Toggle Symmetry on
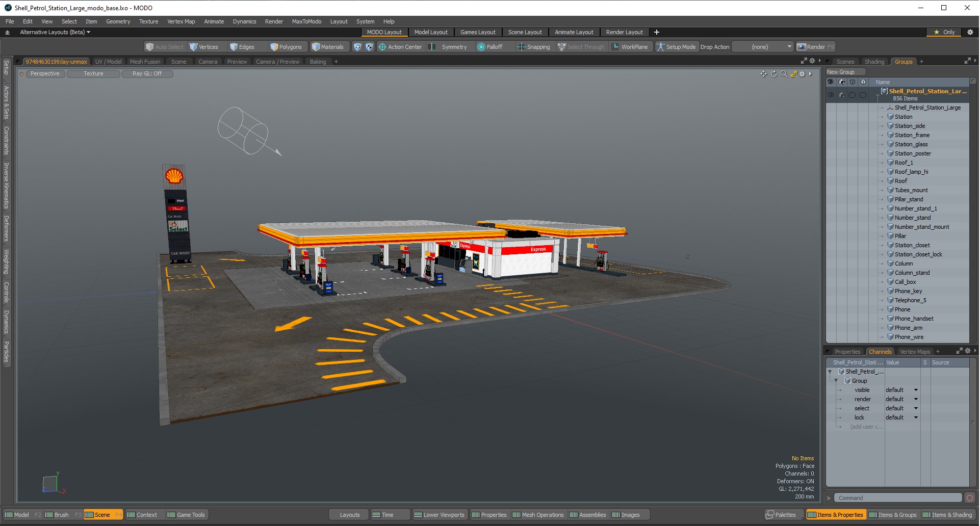 [449, 47]
